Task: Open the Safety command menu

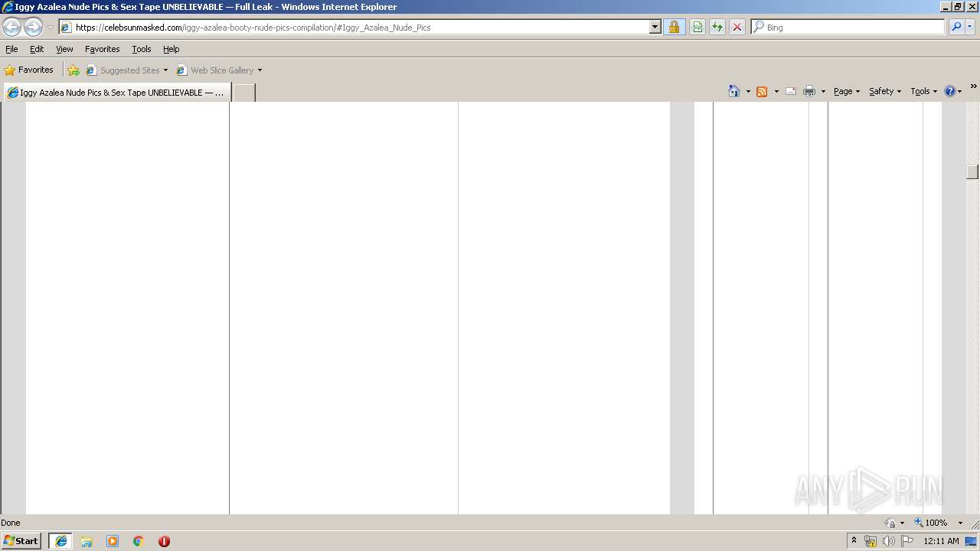Action: pos(885,92)
